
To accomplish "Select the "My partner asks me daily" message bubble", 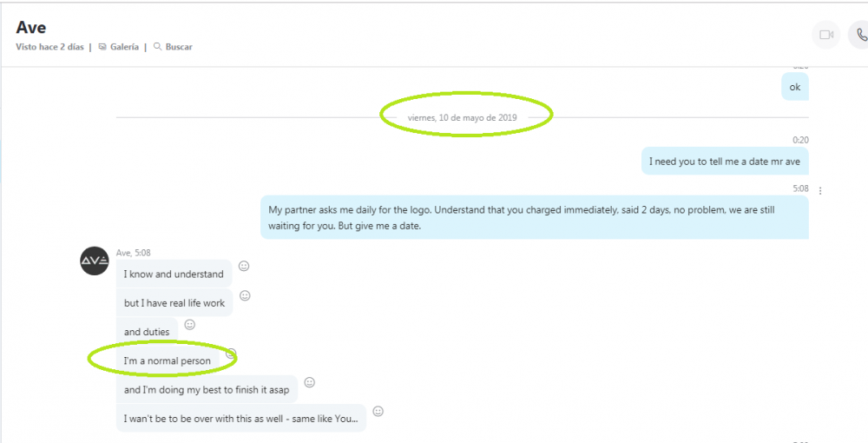I will [535, 216].
